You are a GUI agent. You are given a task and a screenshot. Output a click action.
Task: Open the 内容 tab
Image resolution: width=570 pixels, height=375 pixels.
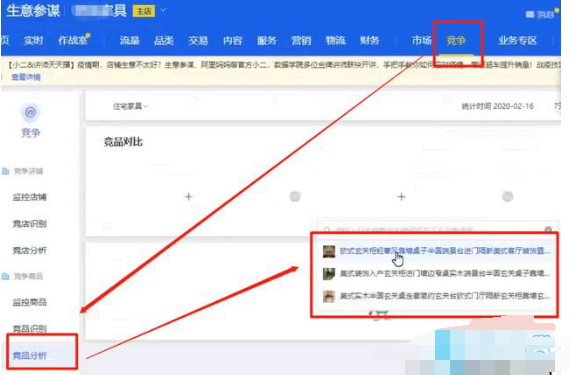(233, 41)
